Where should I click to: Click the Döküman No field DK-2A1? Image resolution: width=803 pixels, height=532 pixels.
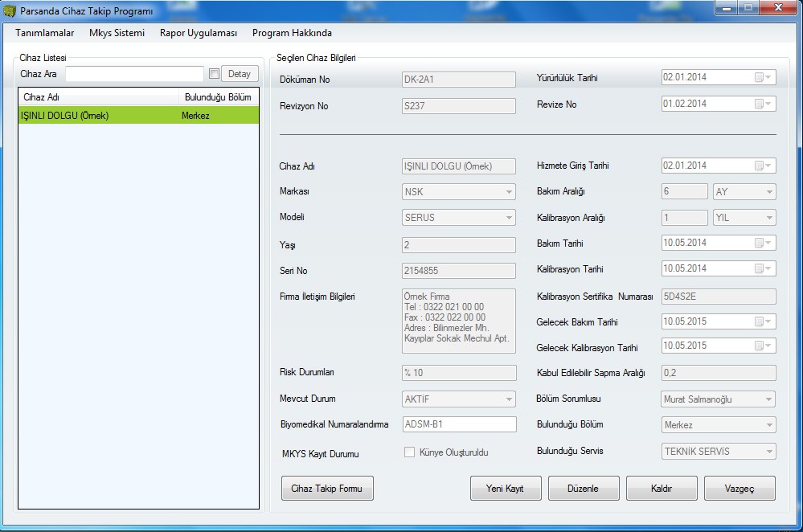(x=459, y=80)
